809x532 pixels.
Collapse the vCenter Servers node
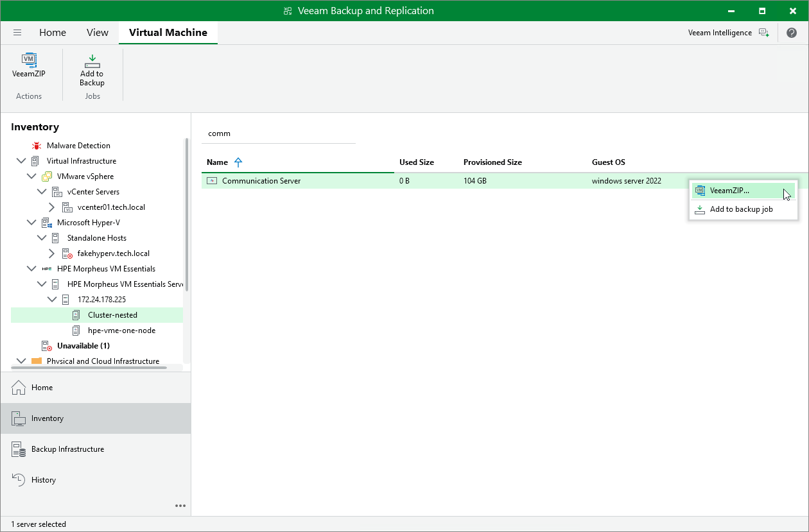click(x=42, y=192)
